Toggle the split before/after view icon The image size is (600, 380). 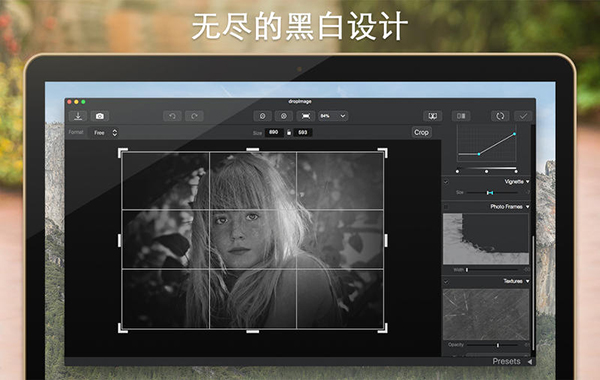tap(461, 116)
